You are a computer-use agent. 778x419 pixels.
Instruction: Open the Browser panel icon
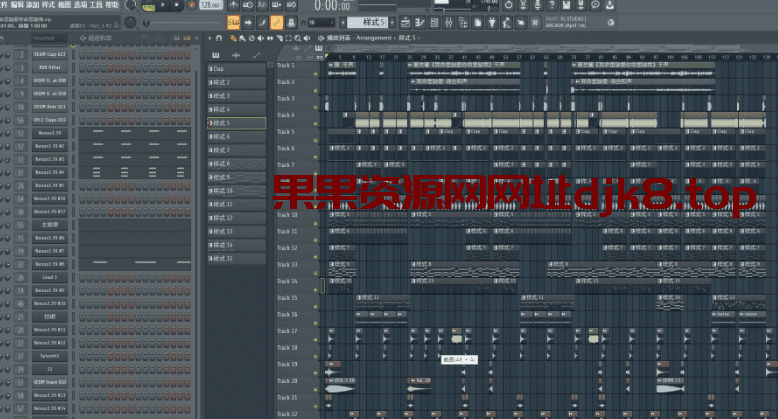(463, 22)
